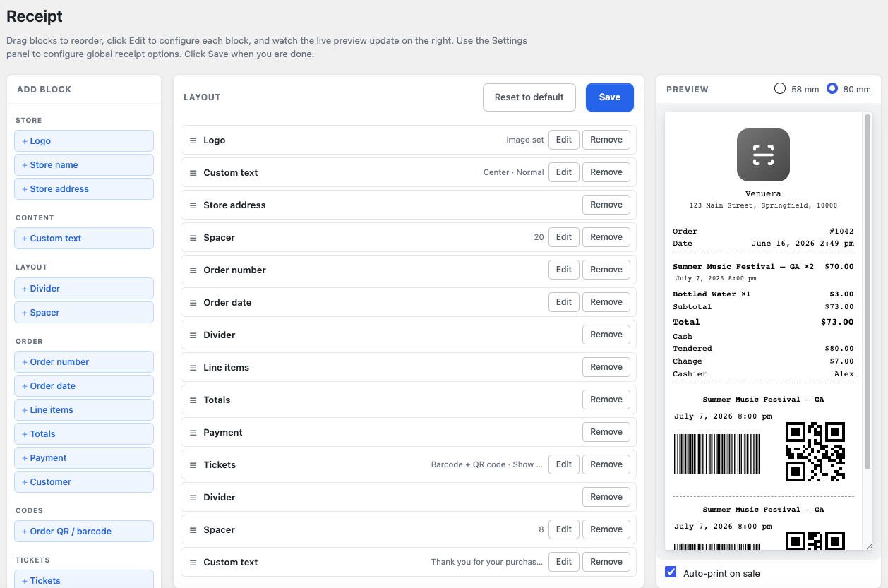The width and height of the screenshot is (888, 588).
Task: Grab drag handle on Order date row
Action: coord(193,303)
